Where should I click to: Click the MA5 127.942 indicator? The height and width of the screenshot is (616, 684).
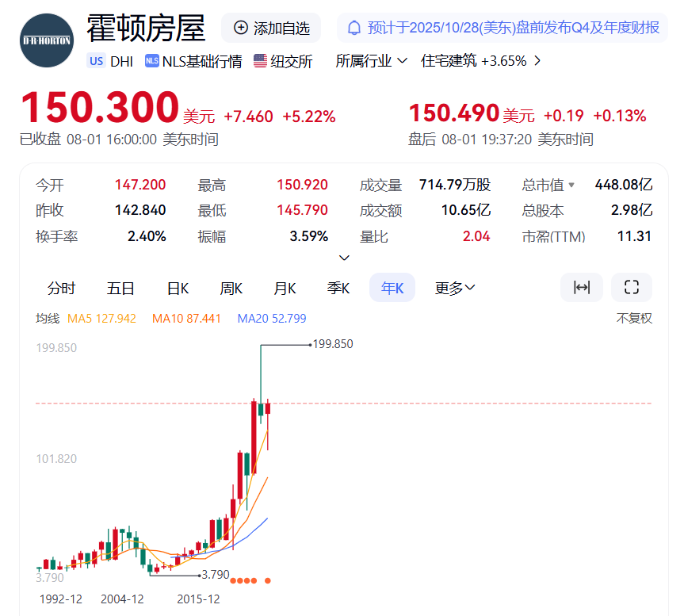pyautogui.click(x=101, y=319)
